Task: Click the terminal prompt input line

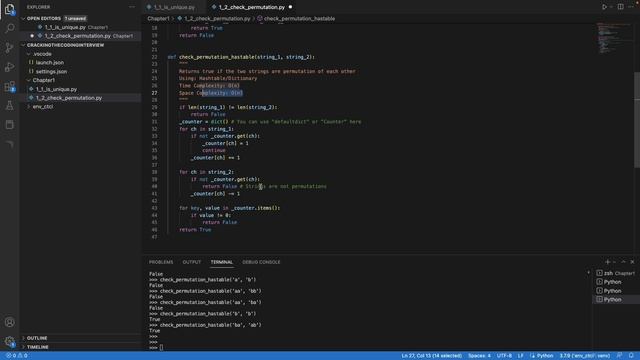Action: (161, 348)
